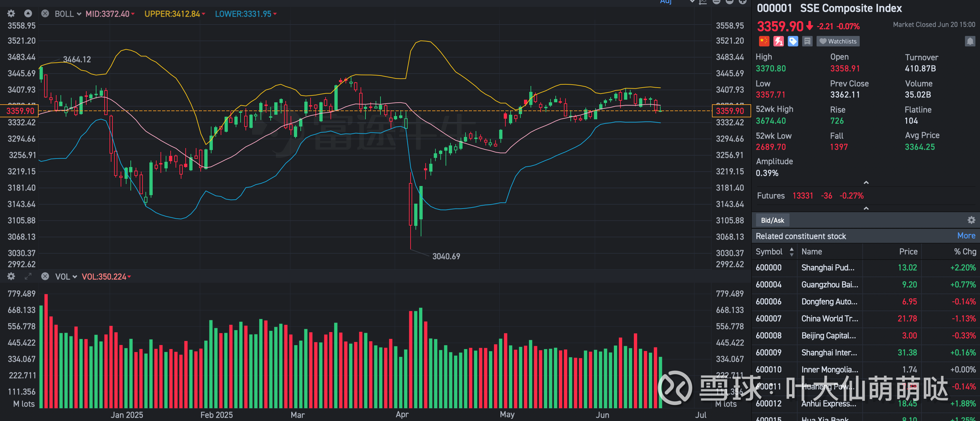Image resolution: width=980 pixels, height=421 pixels.
Task: Open the notes bookmark icon
Action: pos(807,41)
